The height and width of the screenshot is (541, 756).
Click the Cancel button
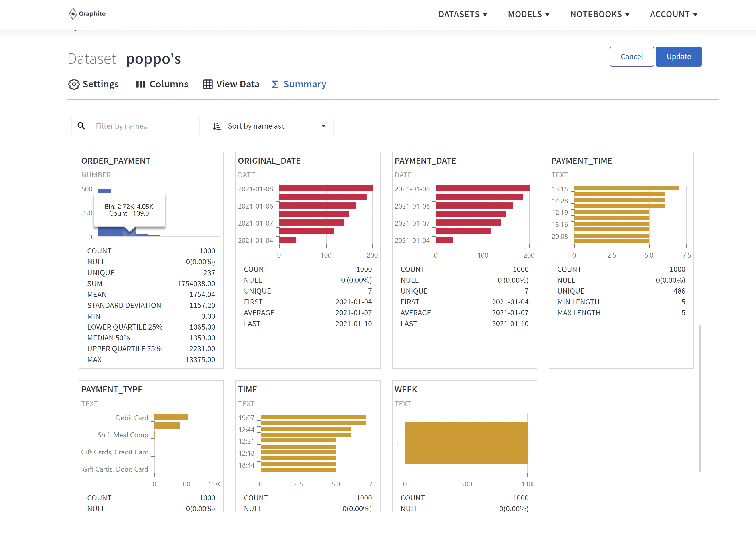(x=632, y=57)
